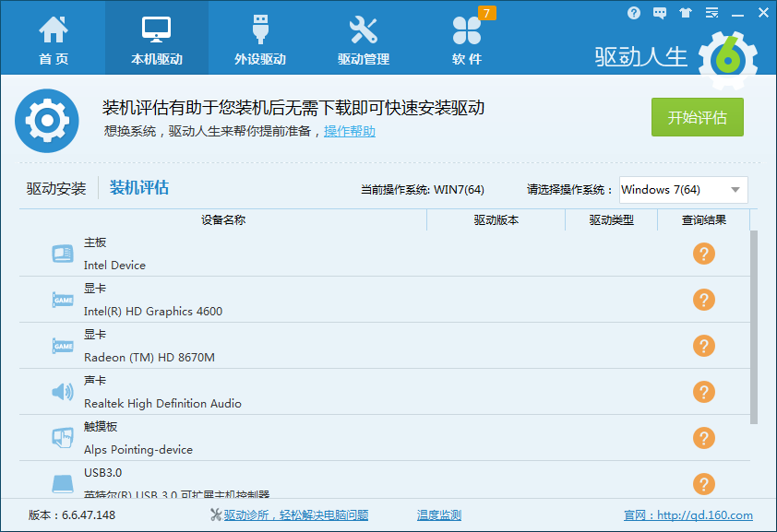Click the feedback chat bubble icon
Image resolution: width=777 pixels, height=532 pixels.
(x=659, y=13)
